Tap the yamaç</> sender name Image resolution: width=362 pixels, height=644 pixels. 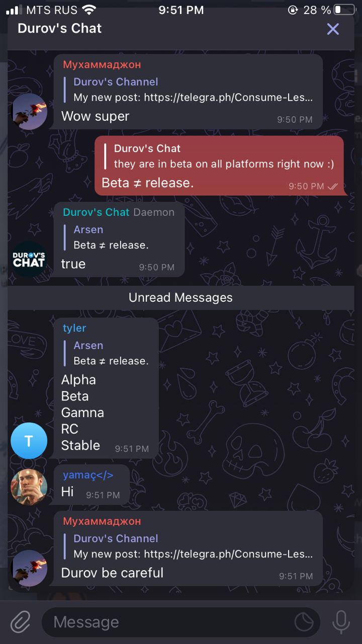(88, 475)
